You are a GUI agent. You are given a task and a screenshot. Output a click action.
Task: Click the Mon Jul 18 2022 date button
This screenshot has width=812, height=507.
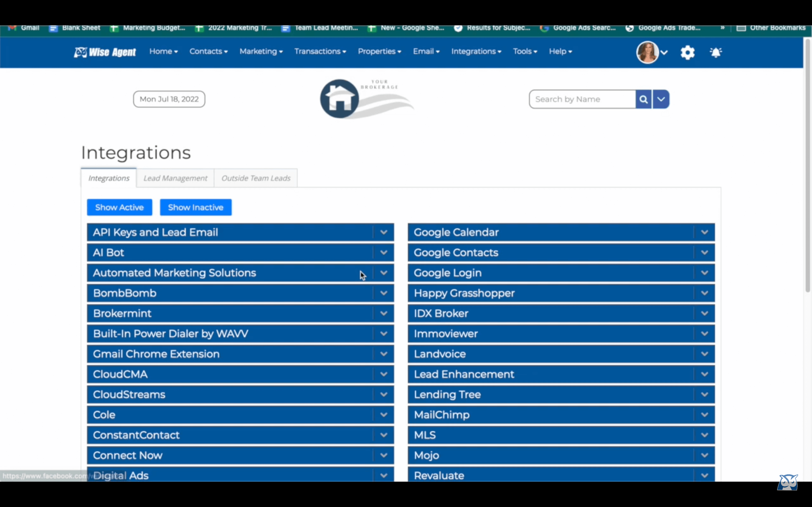coord(169,99)
